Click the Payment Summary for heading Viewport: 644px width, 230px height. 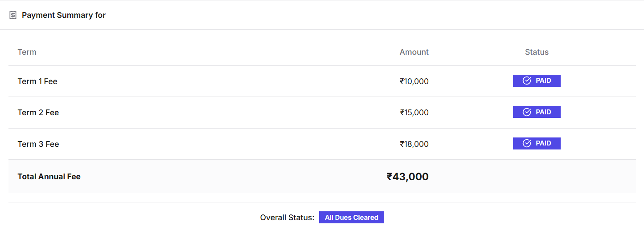pos(64,15)
